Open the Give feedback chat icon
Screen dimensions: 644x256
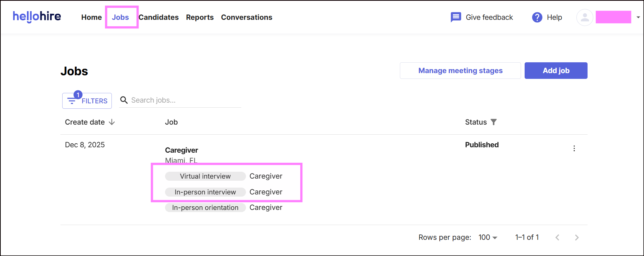click(456, 17)
